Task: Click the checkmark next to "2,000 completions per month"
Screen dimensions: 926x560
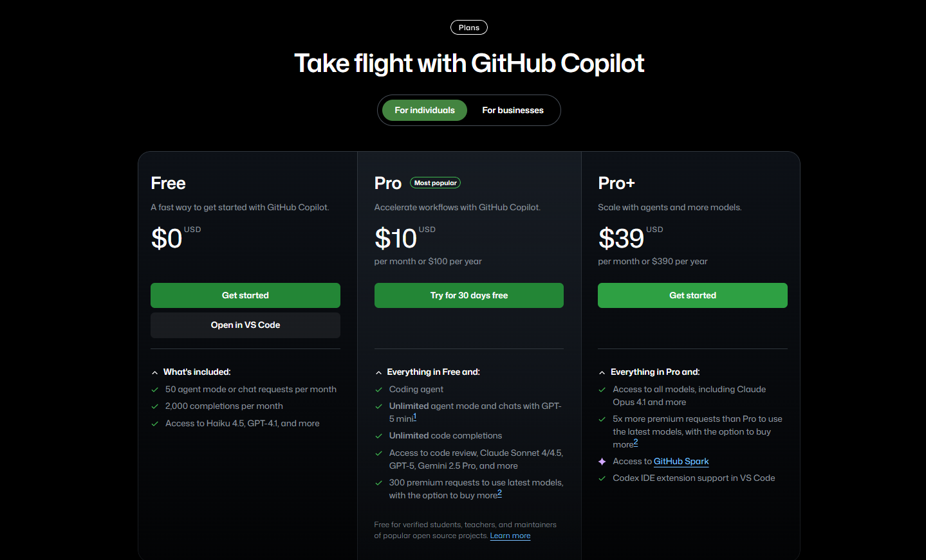Action: point(154,406)
